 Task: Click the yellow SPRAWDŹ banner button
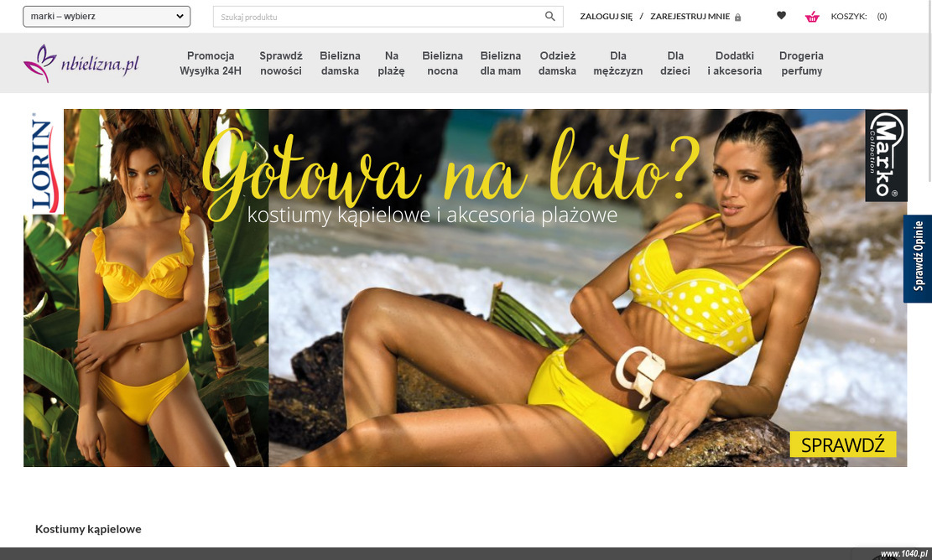pyautogui.click(x=843, y=444)
